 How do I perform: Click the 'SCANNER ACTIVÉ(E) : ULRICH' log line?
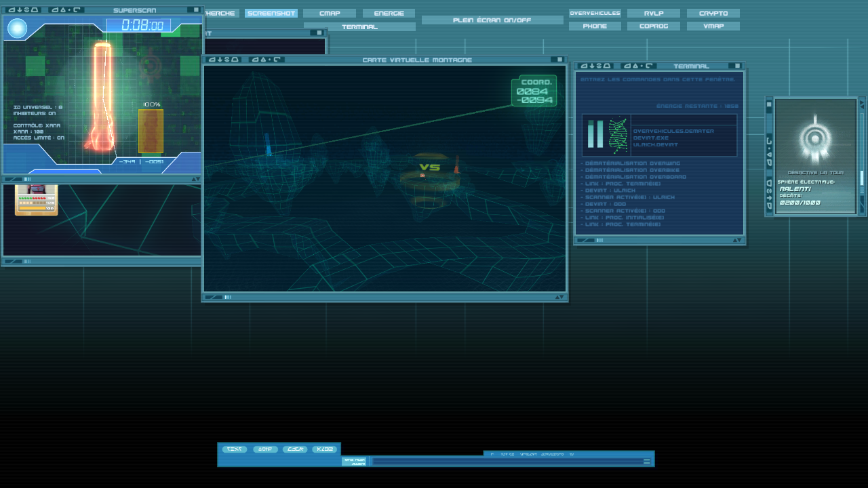coord(628,197)
